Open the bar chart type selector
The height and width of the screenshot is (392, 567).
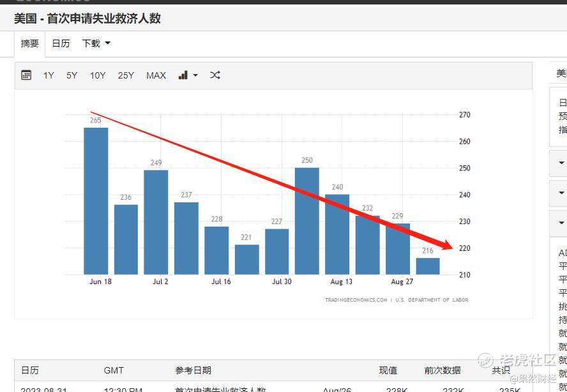pos(188,75)
